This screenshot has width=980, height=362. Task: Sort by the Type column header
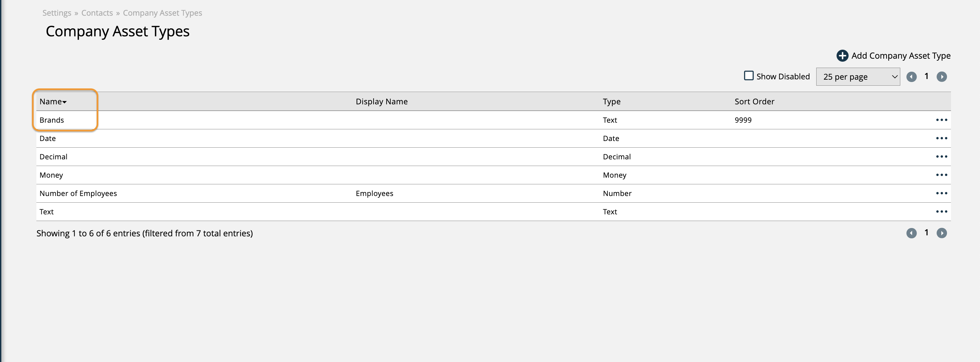point(611,102)
